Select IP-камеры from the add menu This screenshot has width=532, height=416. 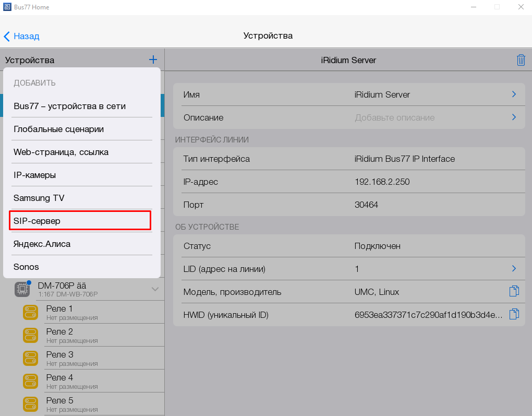[x=34, y=175]
